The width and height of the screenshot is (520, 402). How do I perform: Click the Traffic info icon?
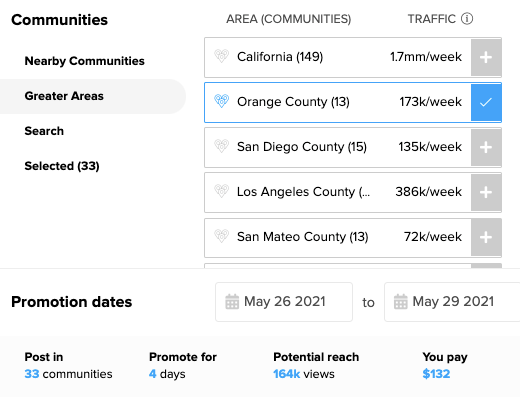click(x=467, y=19)
